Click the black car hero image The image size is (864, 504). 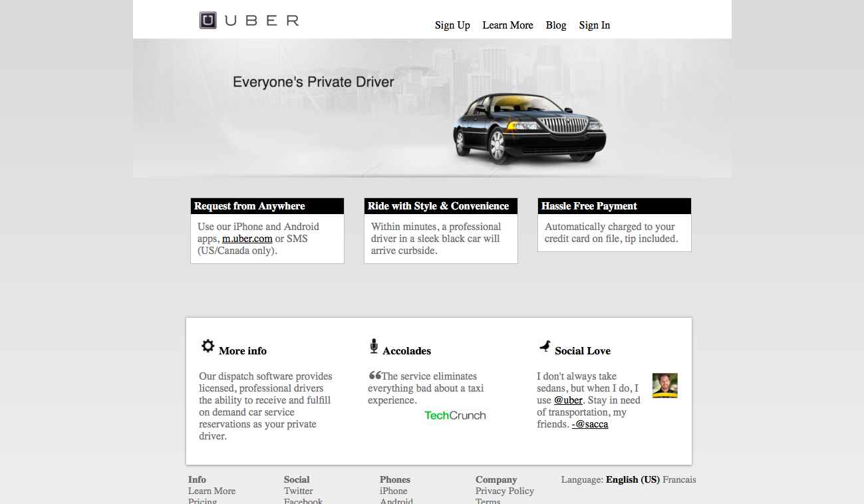[529, 128]
